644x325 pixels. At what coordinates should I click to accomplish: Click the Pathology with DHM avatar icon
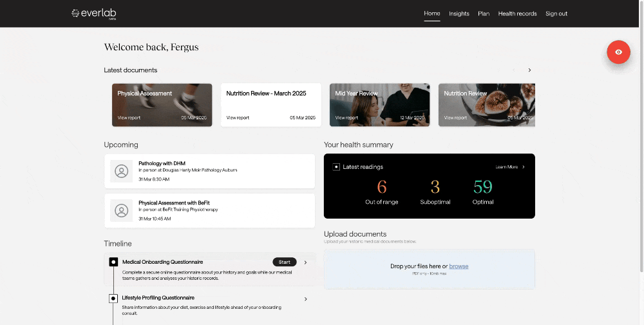[121, 171]
